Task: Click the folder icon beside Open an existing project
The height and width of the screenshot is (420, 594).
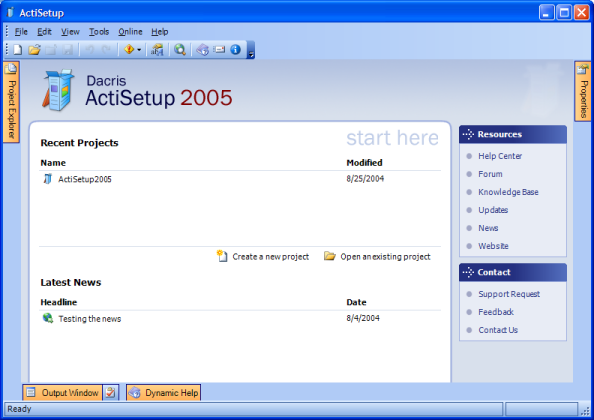Action: [330, 256]
